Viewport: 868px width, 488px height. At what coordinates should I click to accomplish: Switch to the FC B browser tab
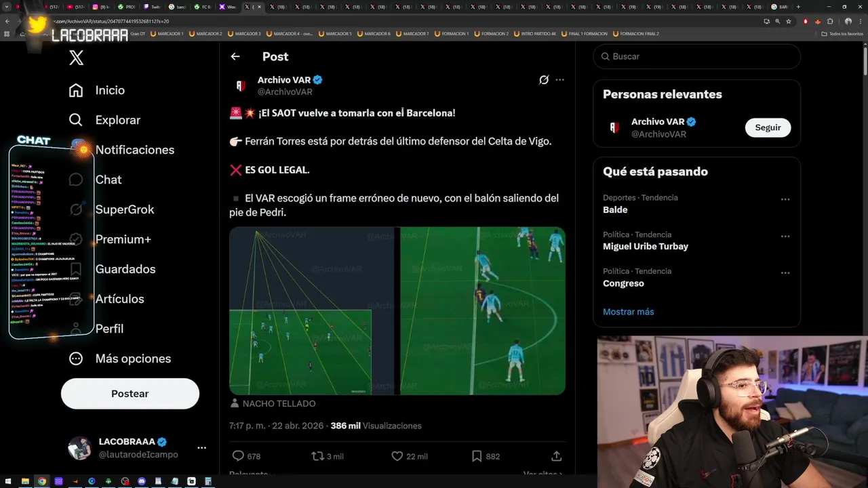(201, 7)
